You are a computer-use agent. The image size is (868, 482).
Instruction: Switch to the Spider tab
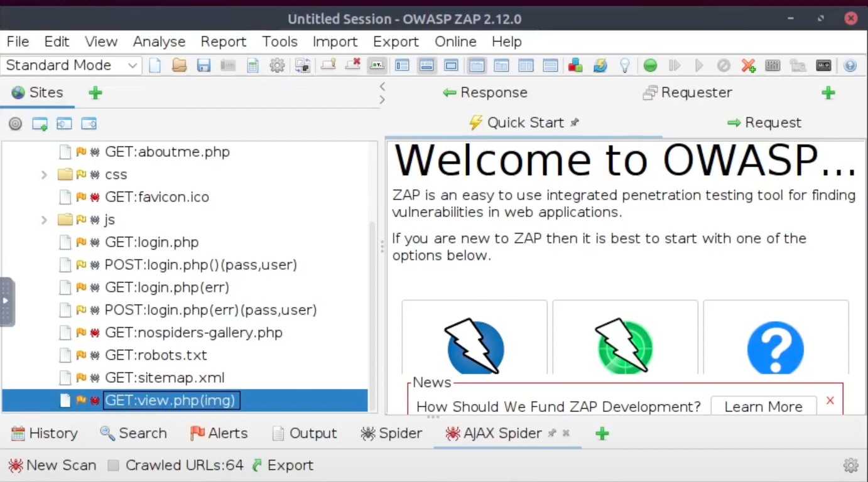click(x=391, y=433)
